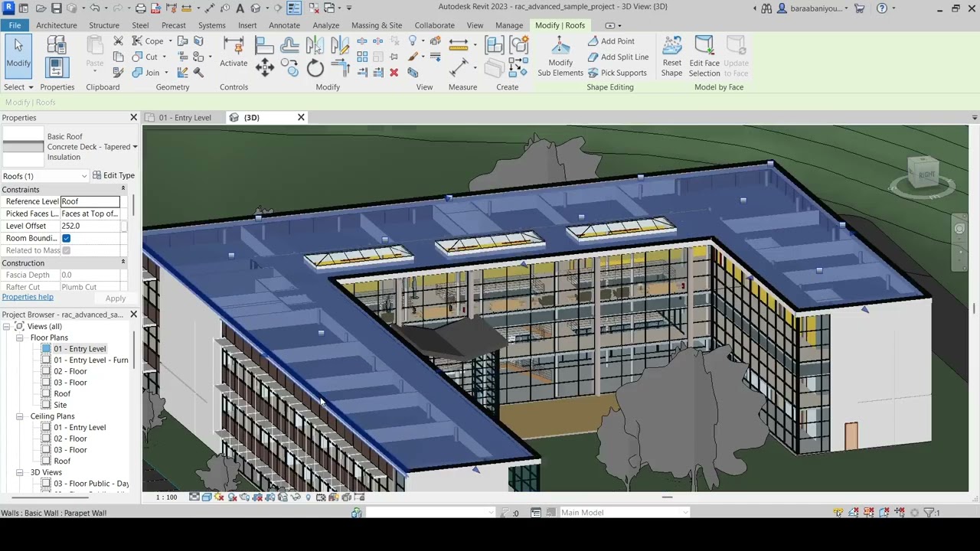Screen dimensions: 980x551
Task: Switch to the 01 - Entry Level view tab
Action: click(x=185, y=118)
